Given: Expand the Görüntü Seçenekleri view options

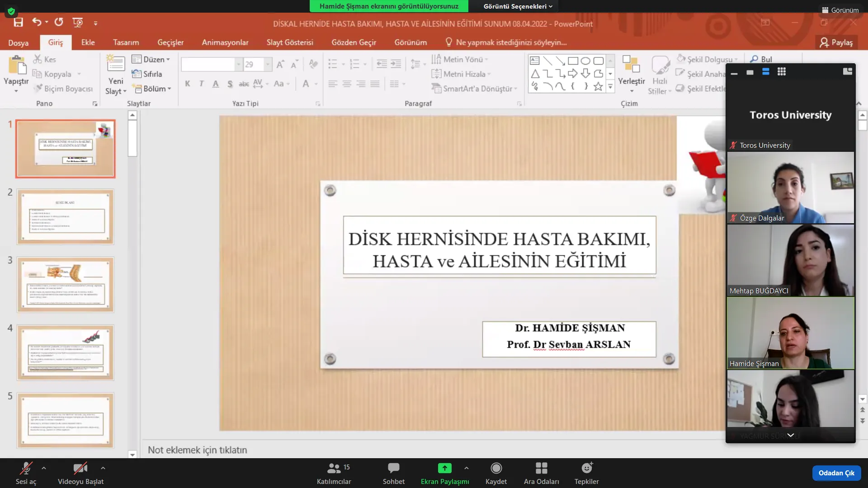Looking at the screenshot, I should (x=518, y=6).
